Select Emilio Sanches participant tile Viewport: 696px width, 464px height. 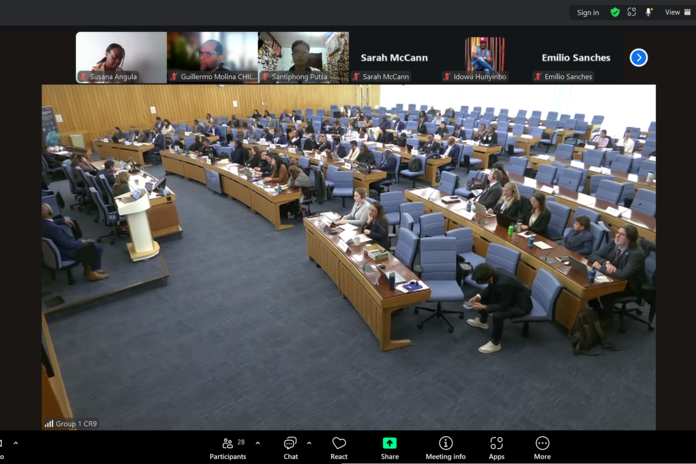pos(576,57)
